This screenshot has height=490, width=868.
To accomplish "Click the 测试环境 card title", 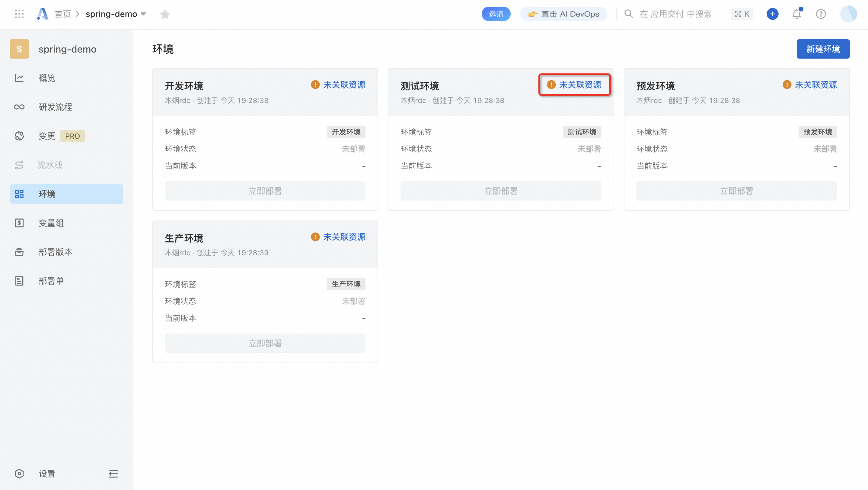I will (420, 86).
